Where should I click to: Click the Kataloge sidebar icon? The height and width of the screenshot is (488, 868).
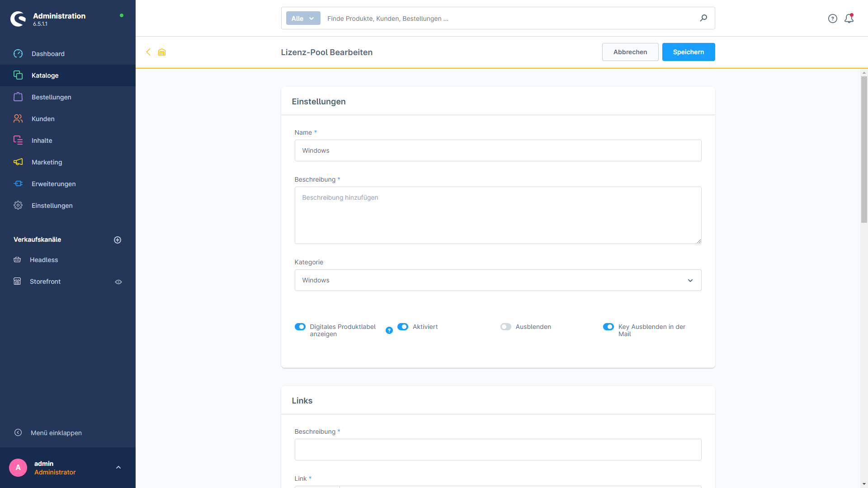click(x=19, y=75)
